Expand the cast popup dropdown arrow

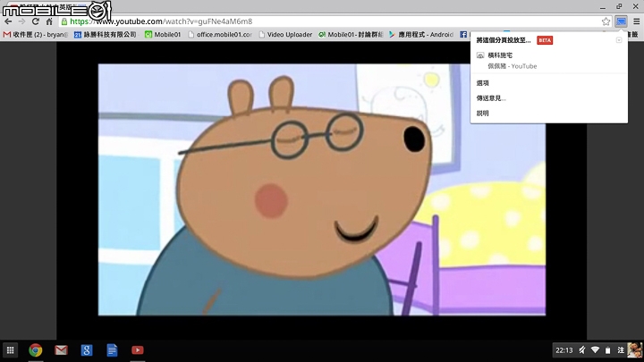click(x=619, y=40)
